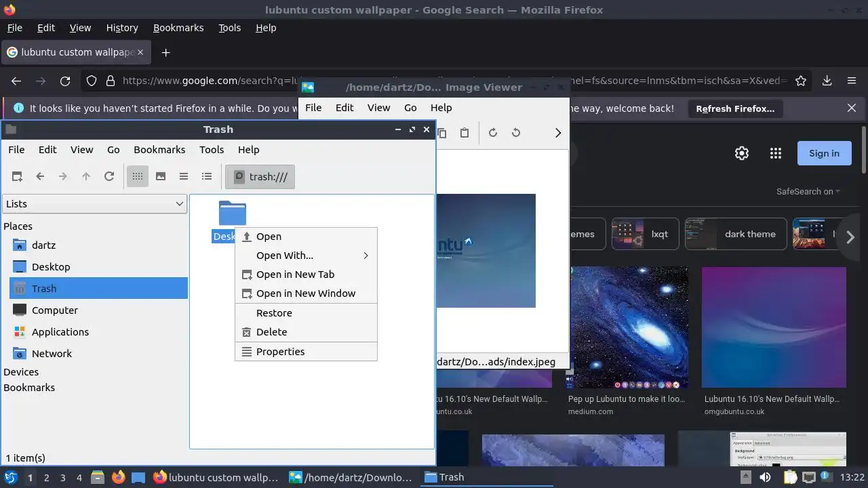The width and height of the screenshot is (868, 488).
Task: Choose Delete from the context menu
Action: (306, 332)
